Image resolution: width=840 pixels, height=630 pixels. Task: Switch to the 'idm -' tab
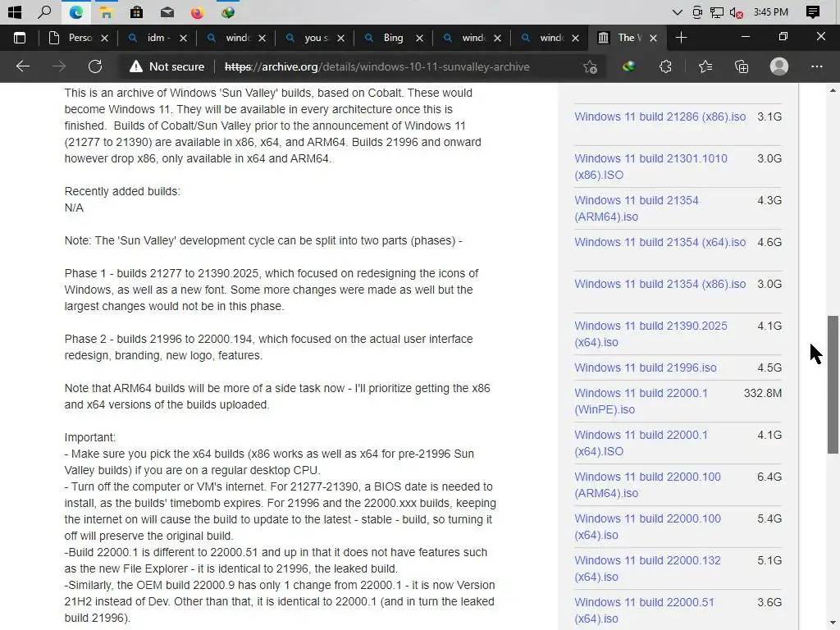point(158,38)
